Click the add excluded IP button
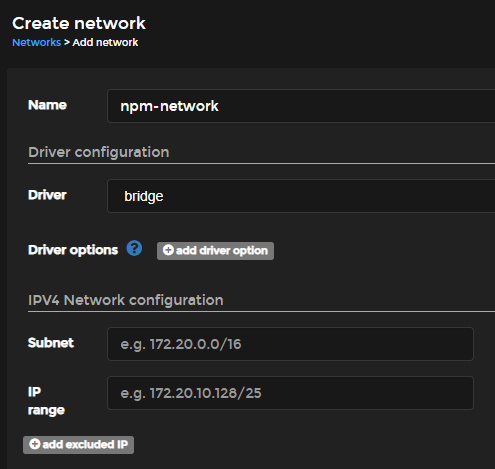This screenshot has width=495, height=469. click(78, 445)
